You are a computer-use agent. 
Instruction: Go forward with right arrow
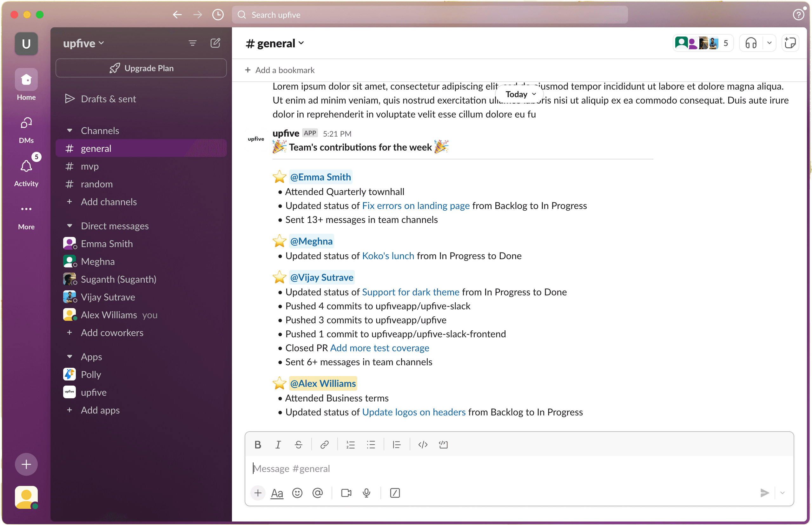click(x=198, y=15)
